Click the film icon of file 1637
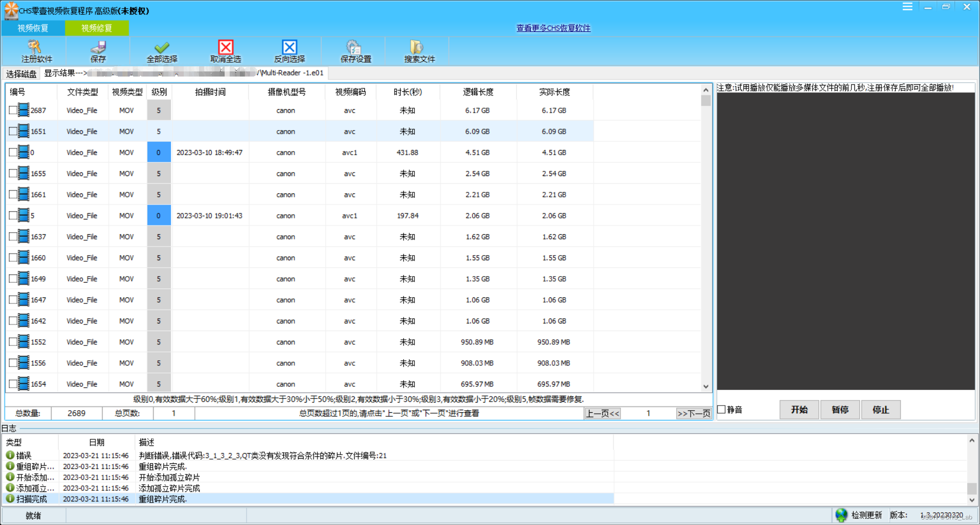Screen dimensions: 980x525 [23, 237]
